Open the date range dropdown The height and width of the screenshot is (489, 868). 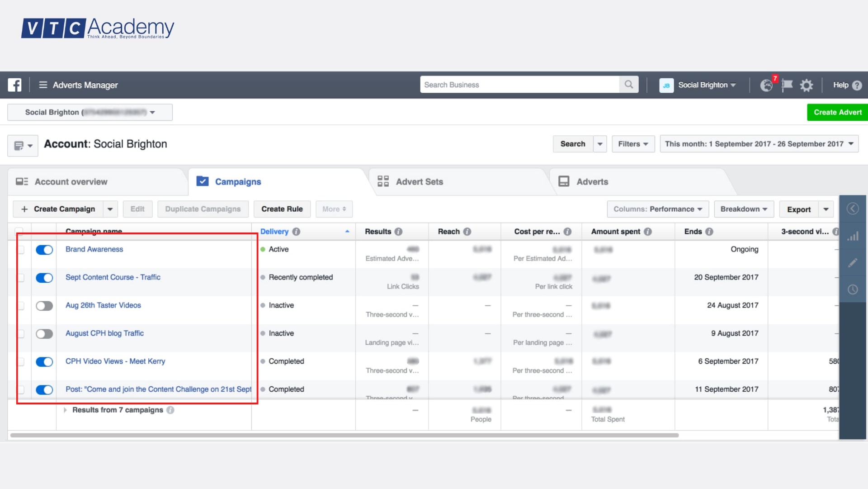[x=759, y=144]
